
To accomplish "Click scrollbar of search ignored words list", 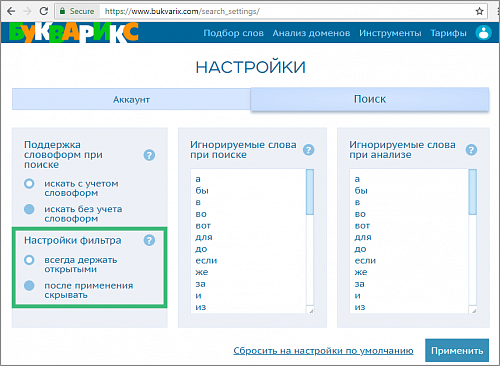I will click(310, 192).
